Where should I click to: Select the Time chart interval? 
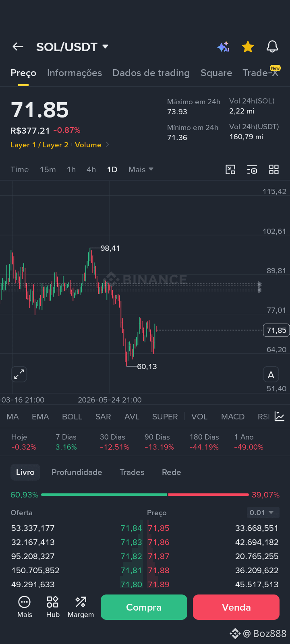click(x=20, y=169)
